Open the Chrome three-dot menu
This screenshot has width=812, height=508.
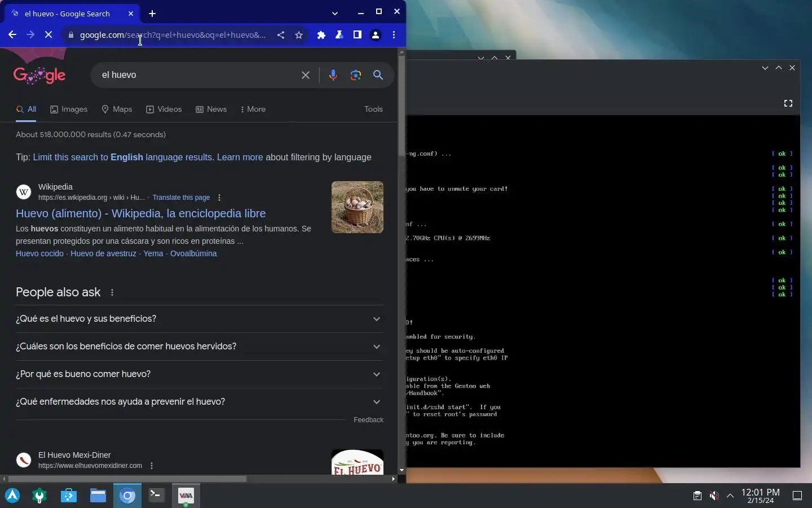[394, 35]
